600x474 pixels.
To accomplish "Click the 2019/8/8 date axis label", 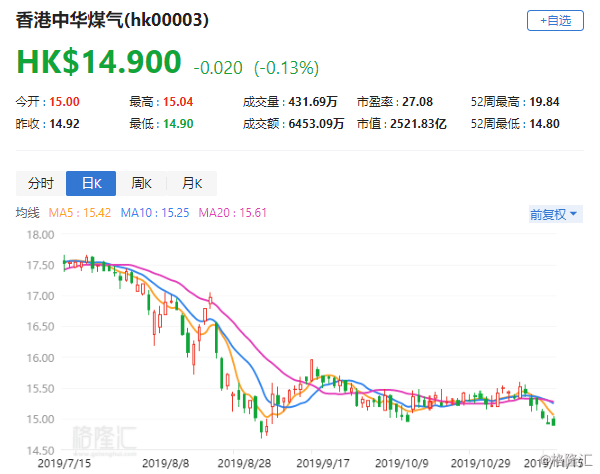I will (x=165, y=463).
